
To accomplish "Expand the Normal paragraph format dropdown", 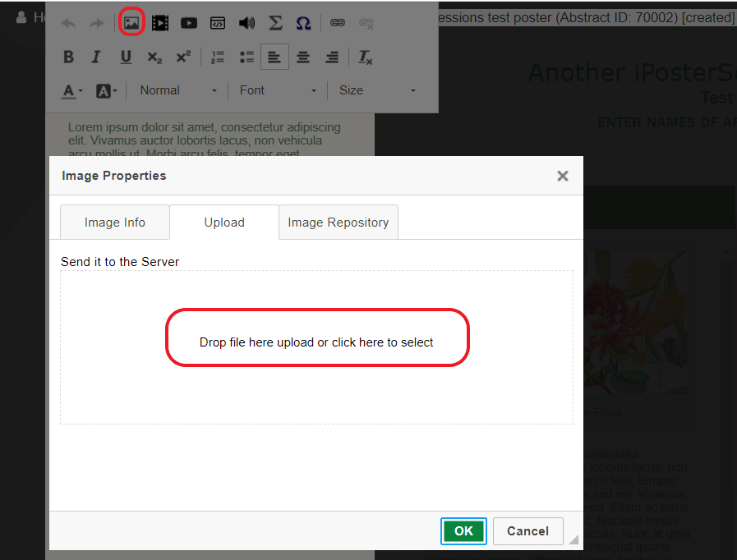I will 177,90.
